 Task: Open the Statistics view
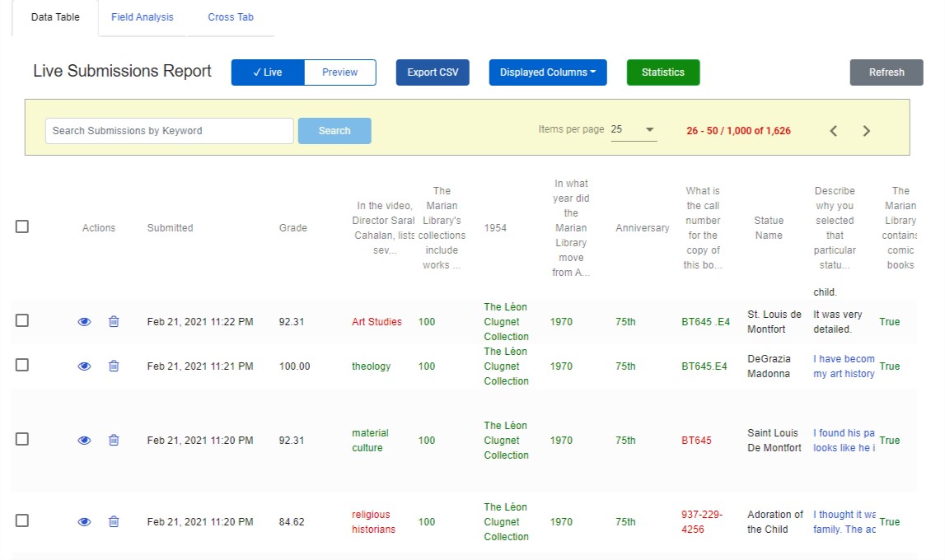[662, 72]
